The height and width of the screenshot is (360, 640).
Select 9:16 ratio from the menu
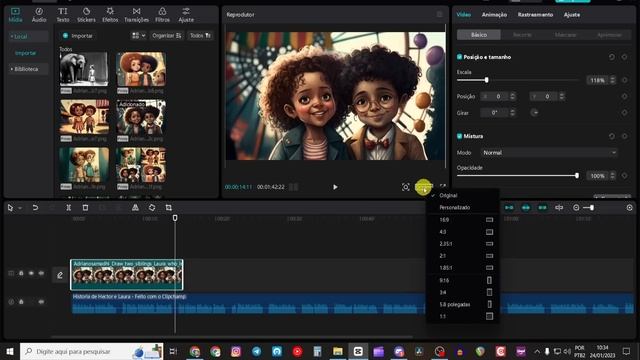point(462,280)
